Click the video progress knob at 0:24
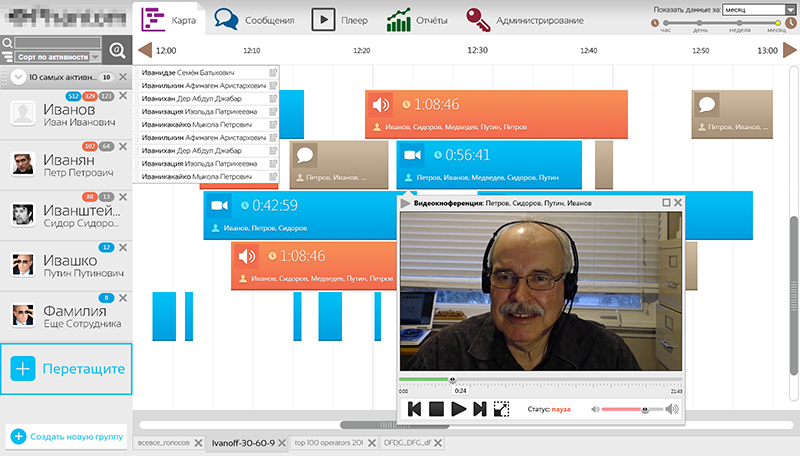Screen dimensions: 800x456 [x=452, y=379]
